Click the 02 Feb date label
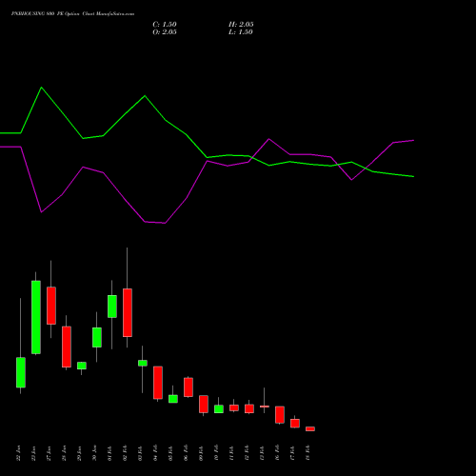This screenshot has width=476, height=476. [125, 453]
